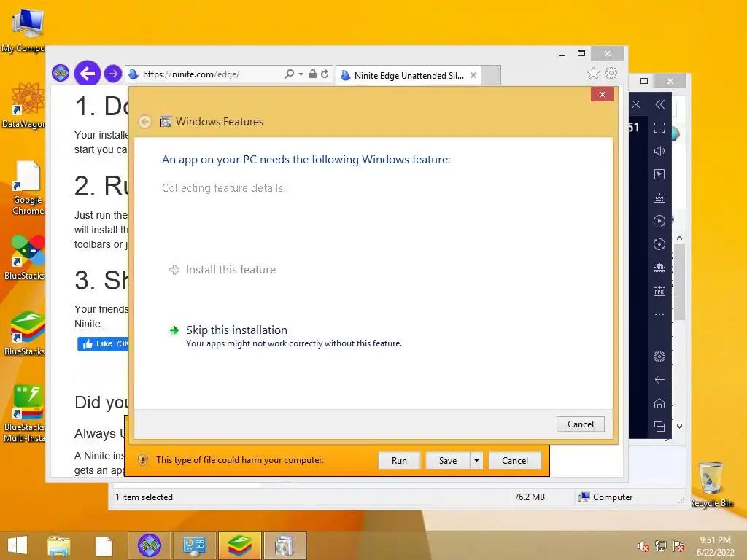747x560 pixels.
Task: Collapse the BlueStacks sidebar chevrons
Action: [659, 104]
